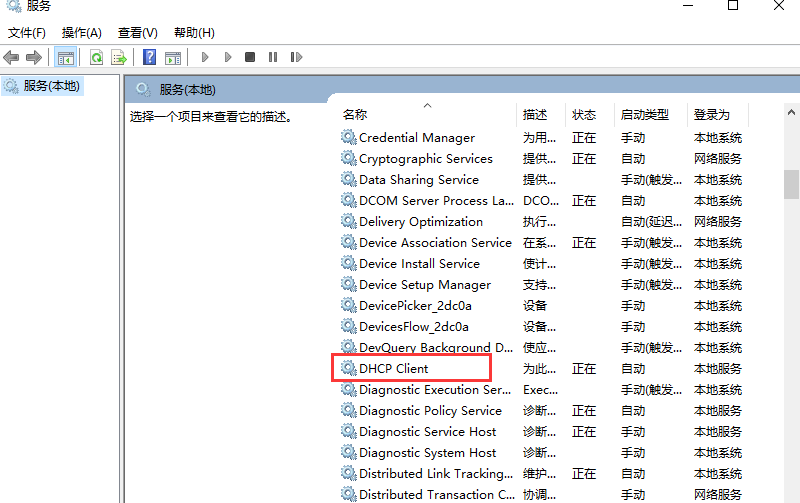This screenshot has height=503, width=800.
Task: Toggle the show/hide console tree button
Action: [65, 58]
